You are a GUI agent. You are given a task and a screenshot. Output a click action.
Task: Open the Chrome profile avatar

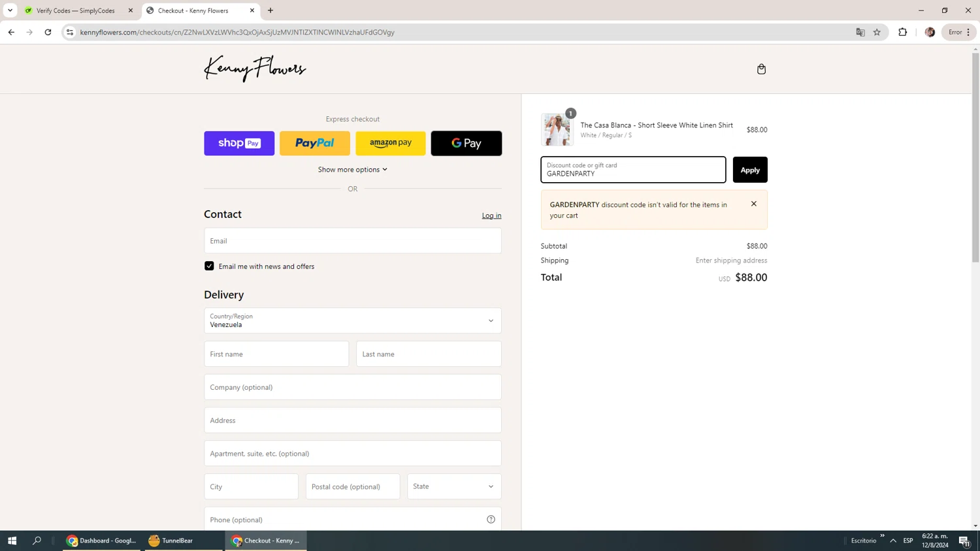930,32
